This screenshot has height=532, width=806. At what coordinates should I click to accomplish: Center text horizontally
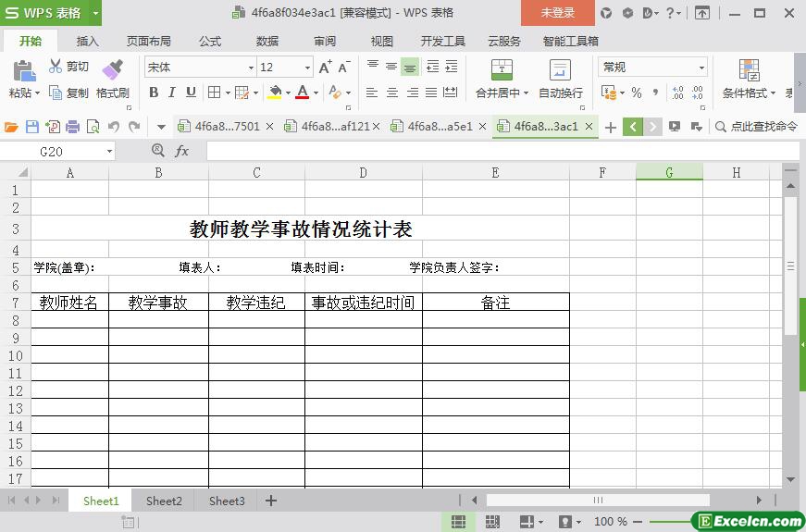pos(391,93)
